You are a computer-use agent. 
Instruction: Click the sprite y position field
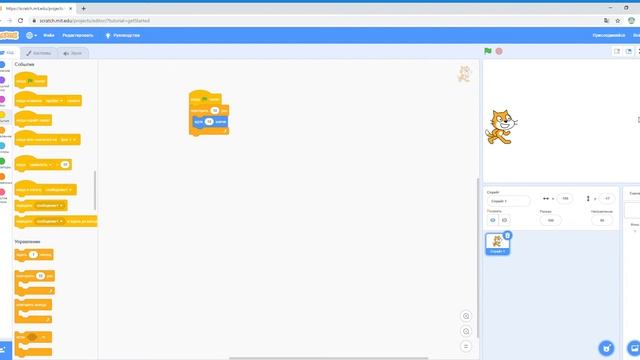click(x=607, y=199)
